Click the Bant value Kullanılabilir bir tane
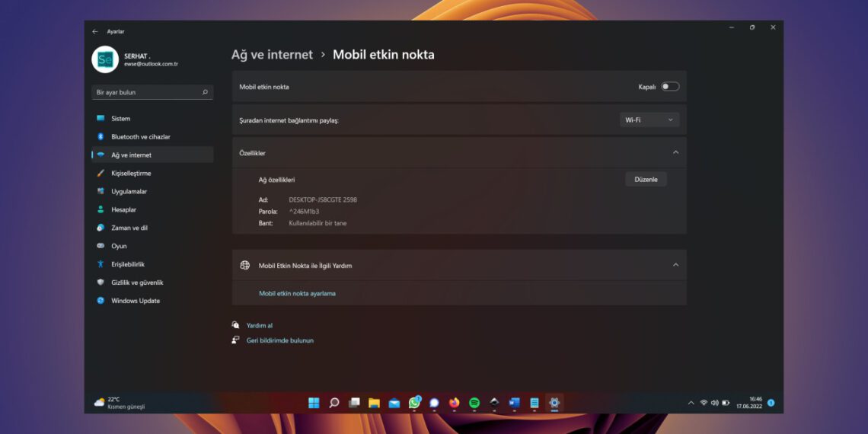The width and height of the screenshot is (868, 434). [x=318, y=223]
